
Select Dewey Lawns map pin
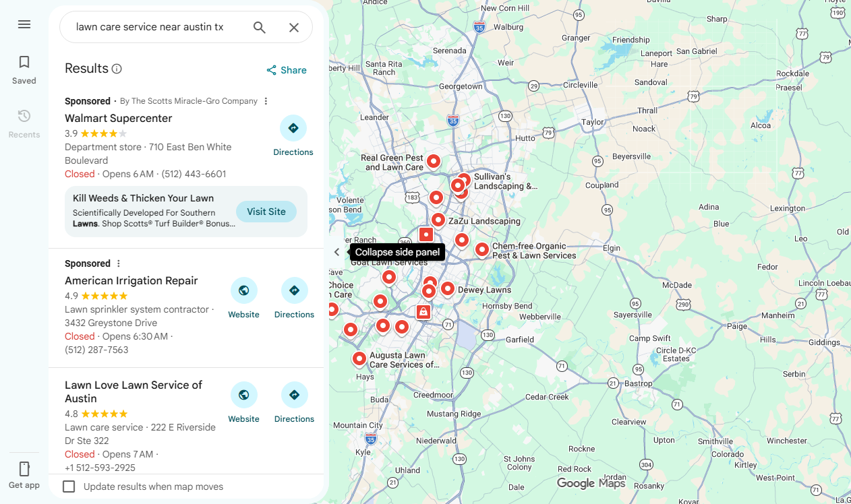pyautogui.click(x=447, y=288)
